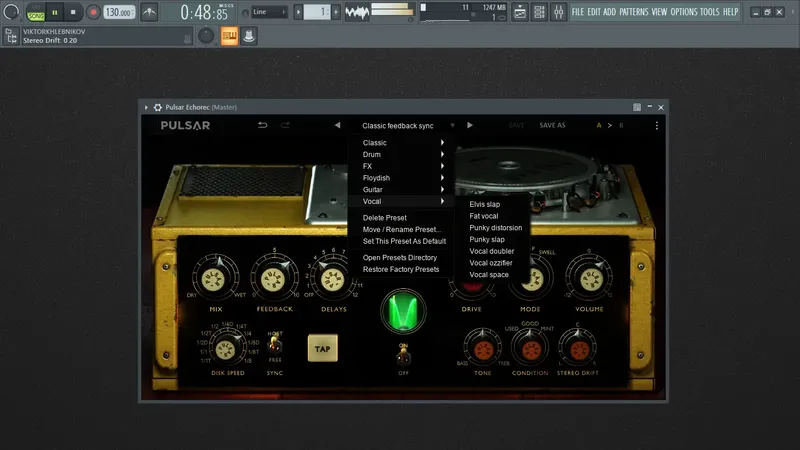
Task: Click the MIX knob
Action: coord(214,279)
